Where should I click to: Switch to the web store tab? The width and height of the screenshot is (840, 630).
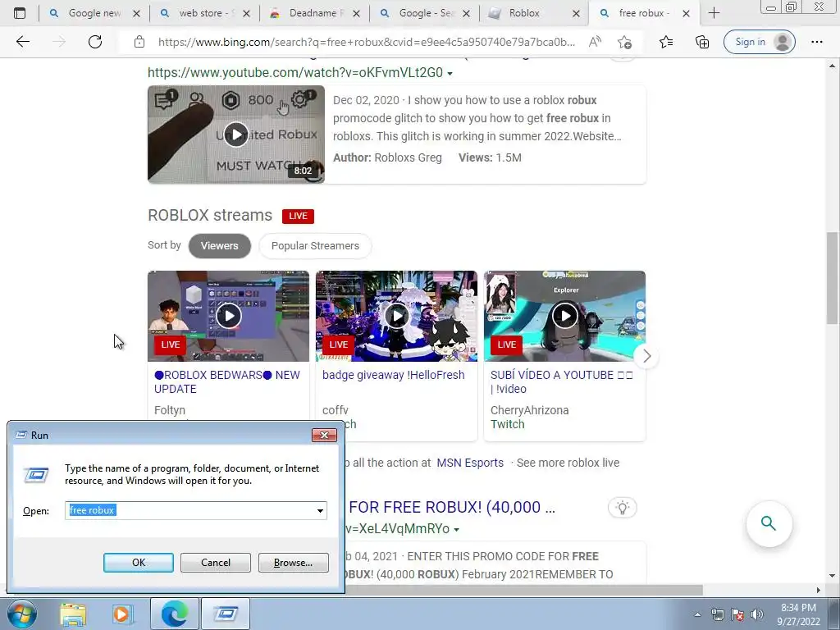(x=203, y=13)
